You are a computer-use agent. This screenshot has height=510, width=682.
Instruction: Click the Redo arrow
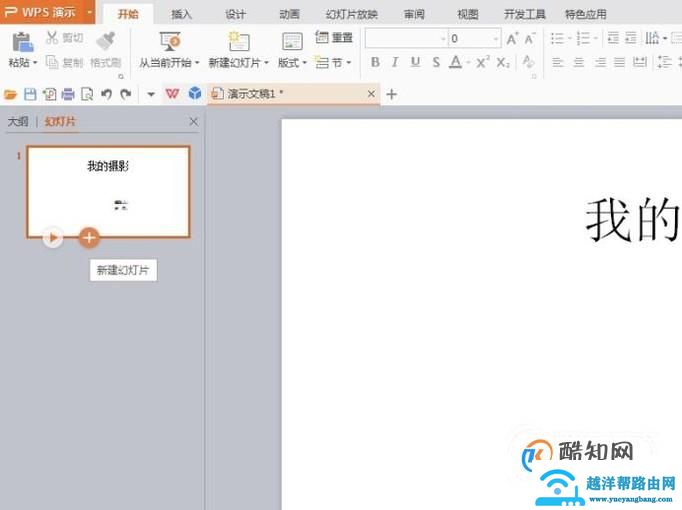click(x=126, y=94)
